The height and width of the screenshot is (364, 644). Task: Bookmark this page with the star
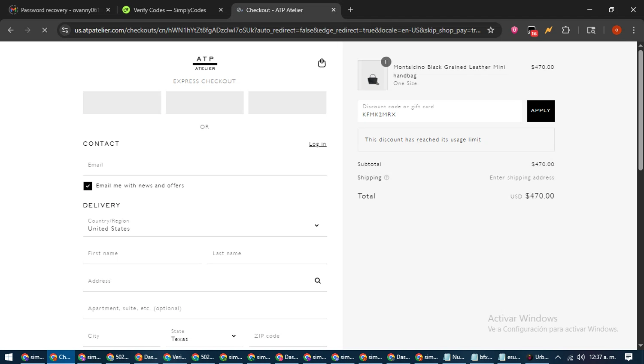491,30
